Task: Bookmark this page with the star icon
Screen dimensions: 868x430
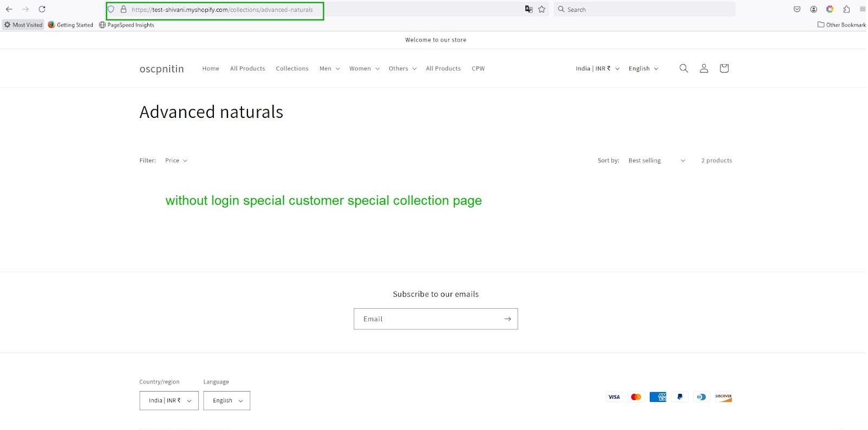Action: [x=541, y=9]
